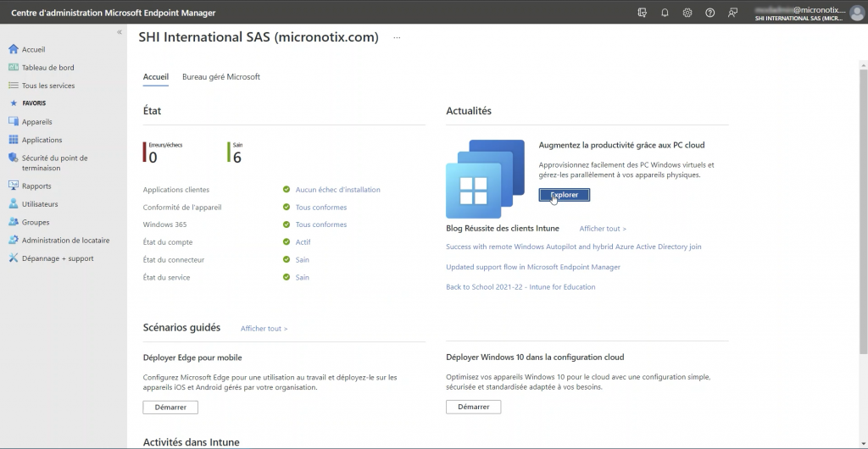Image resolution: width=868 pixels, height=449 pixels.
Task: Click green check for État du service
Action: pyautogui.click(x=287, y=278)
